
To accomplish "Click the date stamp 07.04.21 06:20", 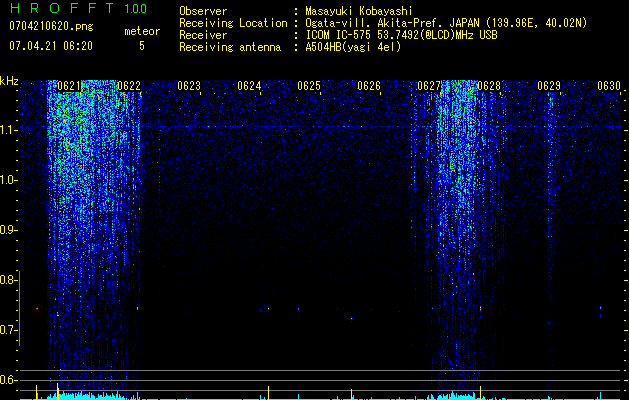I will [x=51, y=46].
